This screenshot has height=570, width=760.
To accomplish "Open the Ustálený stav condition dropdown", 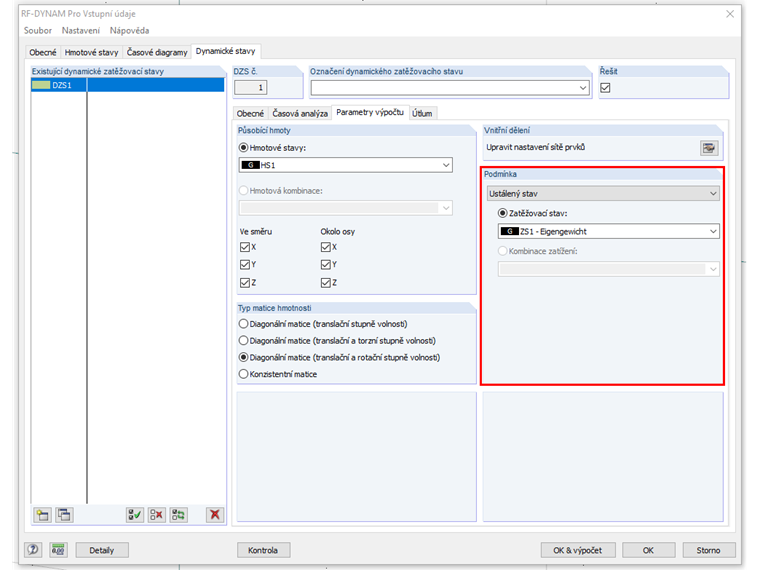I will tap(713, 193).
